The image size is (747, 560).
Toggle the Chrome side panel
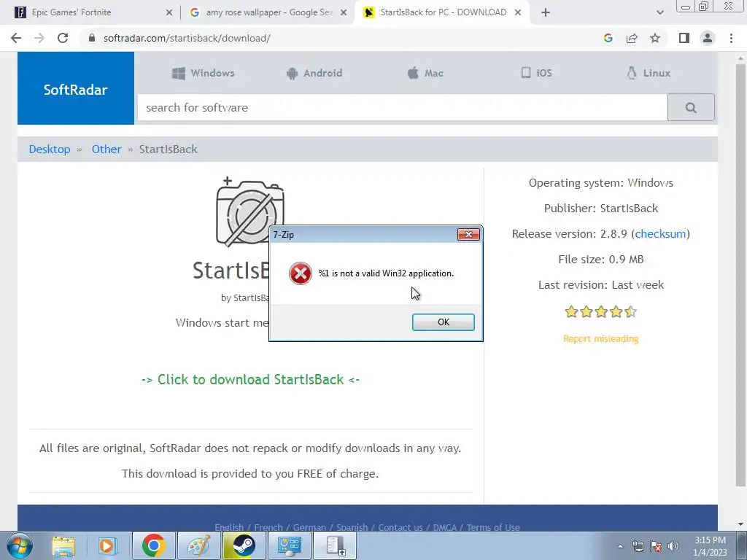[684, 38]
